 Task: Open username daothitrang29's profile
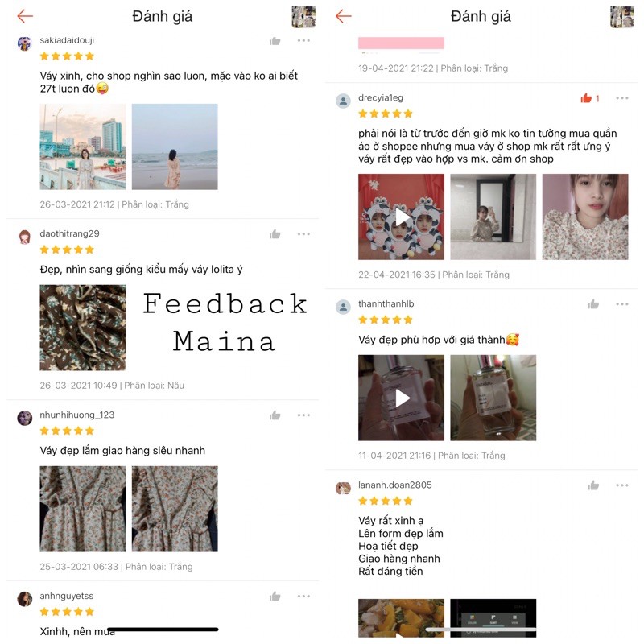[69, 233]
